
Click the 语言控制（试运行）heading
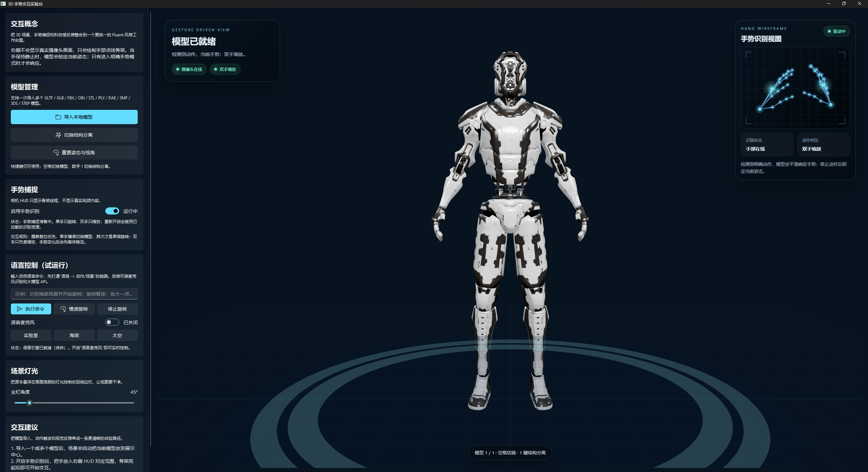tap(40, 265)
